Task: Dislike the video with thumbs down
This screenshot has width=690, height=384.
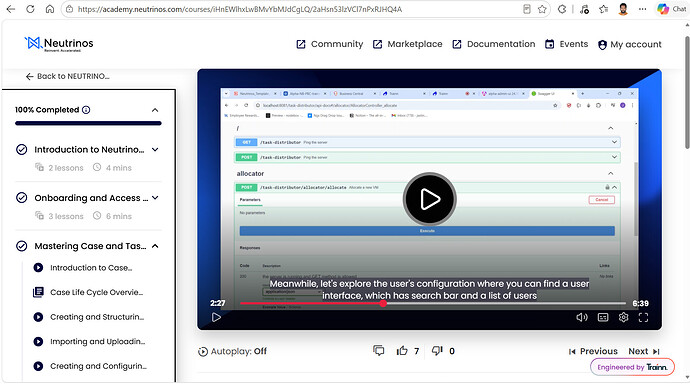Action: tap(437, 351)
